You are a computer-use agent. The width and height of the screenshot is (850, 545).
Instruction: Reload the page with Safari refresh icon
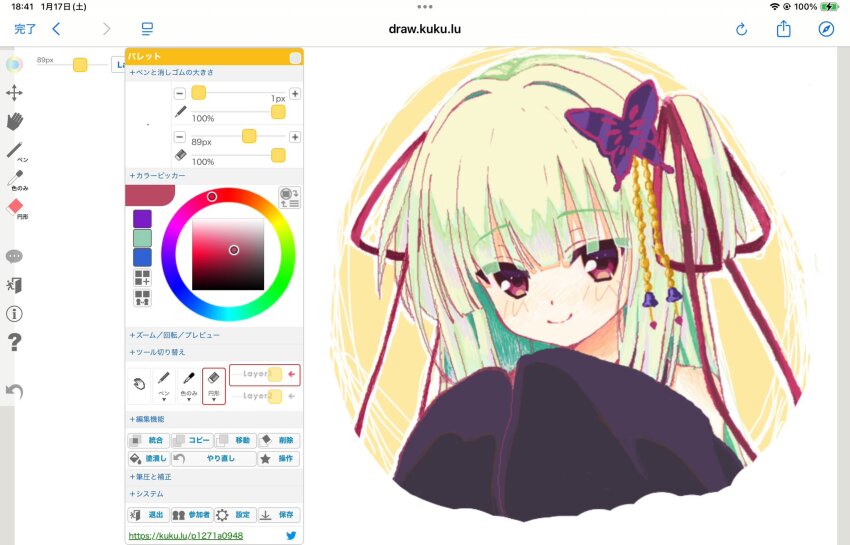coord(742,29)
